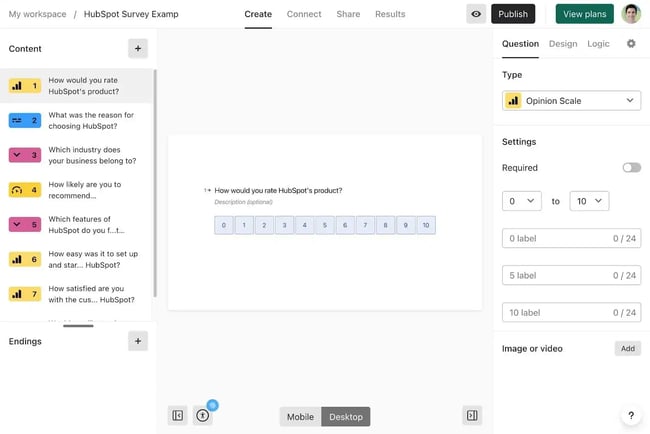Click the divider handle above Endings
The width and height of the screenshot is (650, 434).
[78, 326]
